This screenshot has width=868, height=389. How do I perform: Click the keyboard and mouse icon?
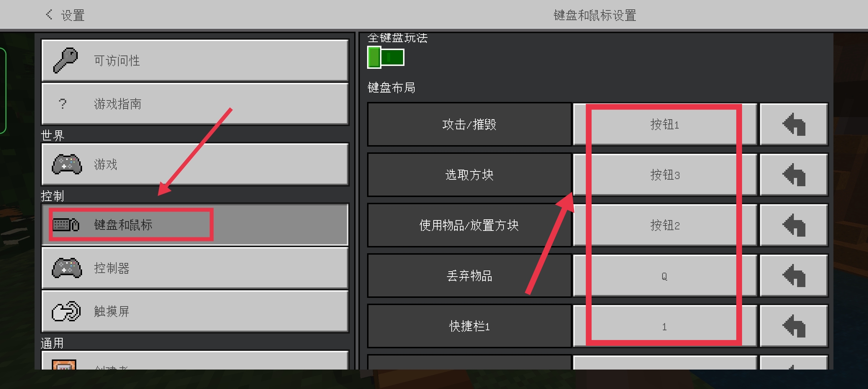tap(66, 225)
